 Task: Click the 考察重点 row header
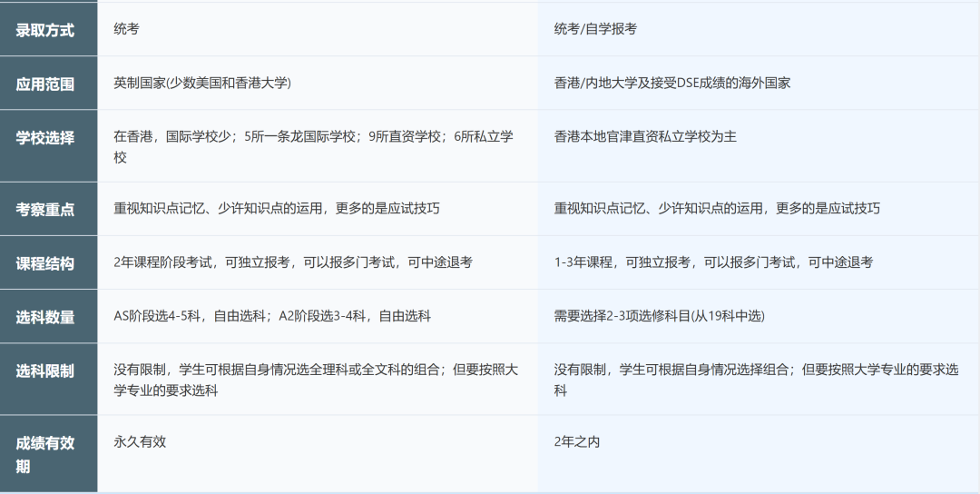[x=49, y=209]
